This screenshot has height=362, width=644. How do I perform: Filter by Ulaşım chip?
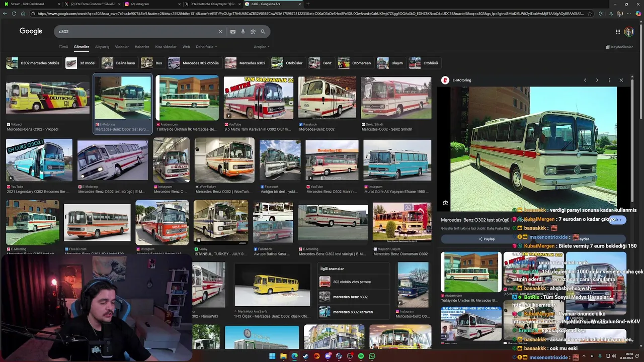click(391, 63)
